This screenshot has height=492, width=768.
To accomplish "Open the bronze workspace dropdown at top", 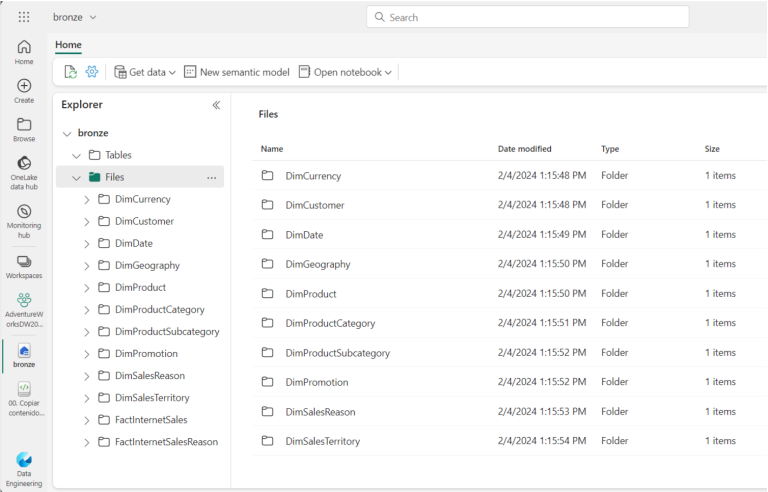I will coord(75,17).
